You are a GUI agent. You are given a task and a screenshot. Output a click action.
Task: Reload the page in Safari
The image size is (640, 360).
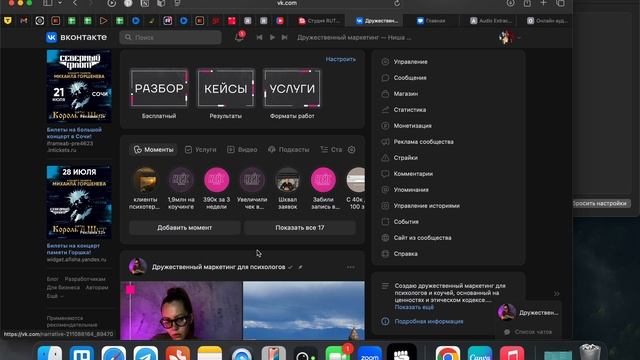click(x=397, y=3)
